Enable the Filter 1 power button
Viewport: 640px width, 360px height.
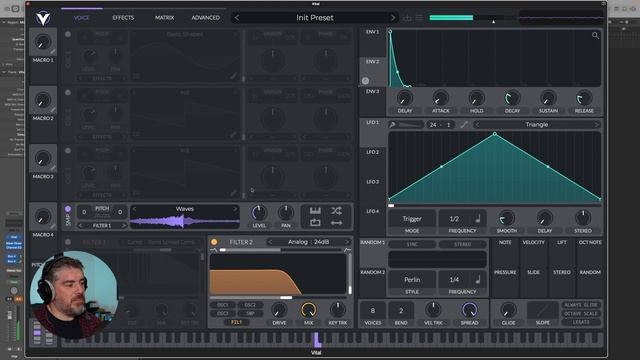pyautogui.click(x=68, y=242)
